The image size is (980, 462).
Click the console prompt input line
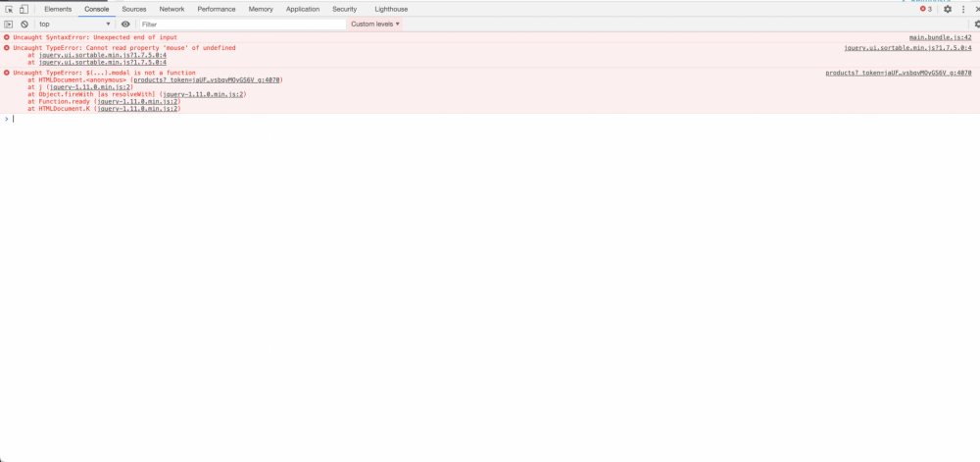[494, 119]
